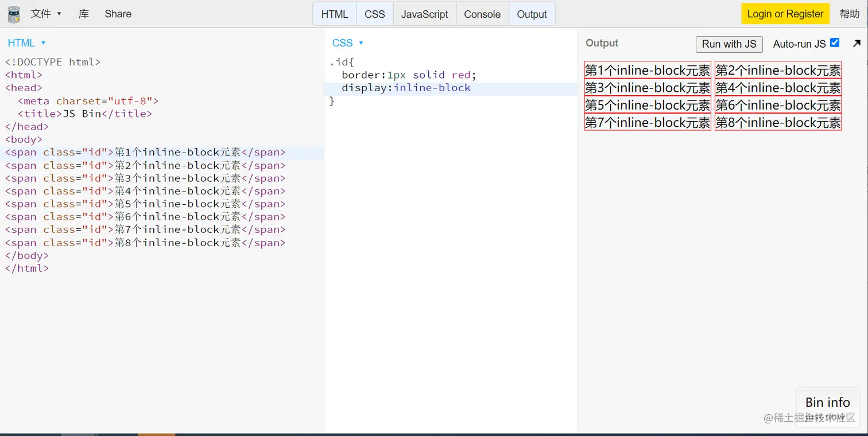Click the 第2个inline-block元素 box in Output

coord(778,70)
